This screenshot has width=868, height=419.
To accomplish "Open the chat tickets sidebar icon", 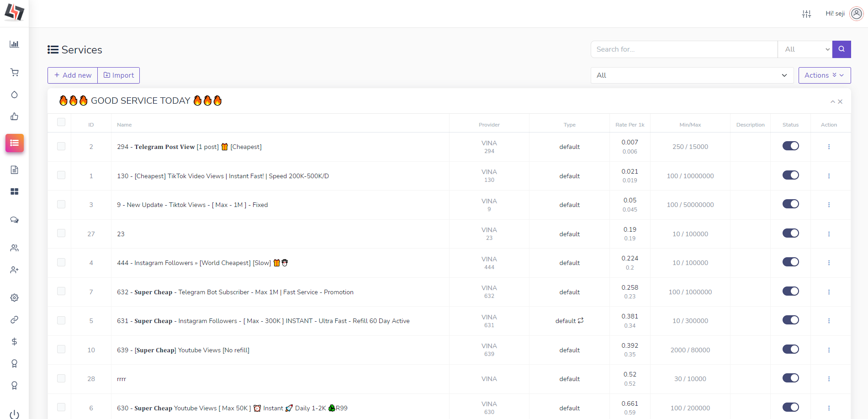I will pyautogui.click(x=14, y=220).
